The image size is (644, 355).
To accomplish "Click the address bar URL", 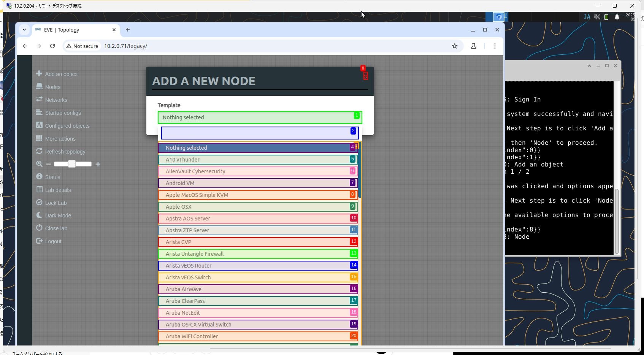I will click(126, 46).
